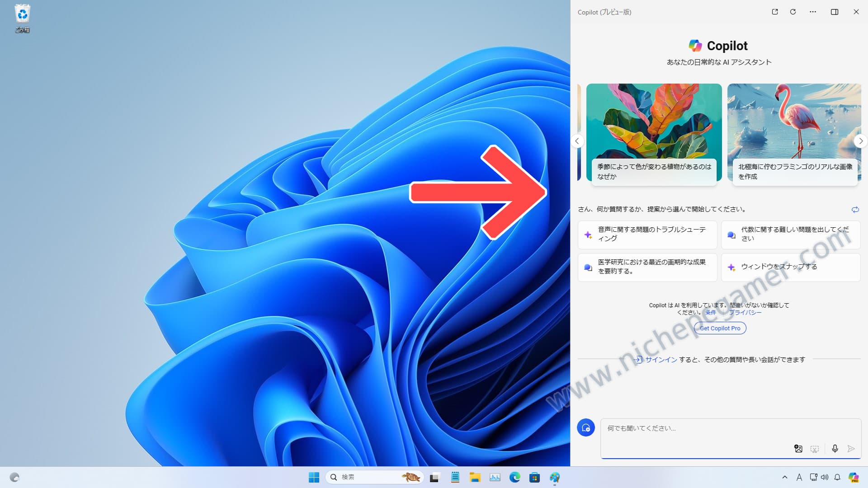Show previous suggestion card in carousel

coord(577,141)
